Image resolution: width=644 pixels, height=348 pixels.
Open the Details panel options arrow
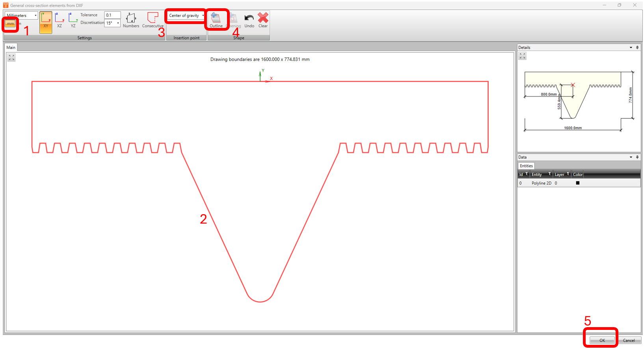(x=631, y=47)
